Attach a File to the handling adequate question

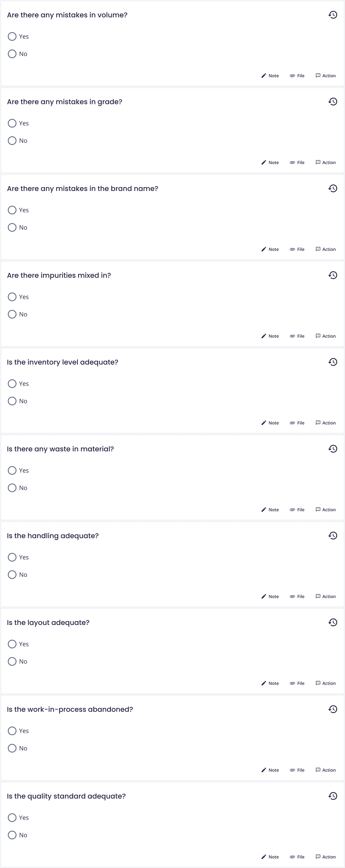coord(297,596)
